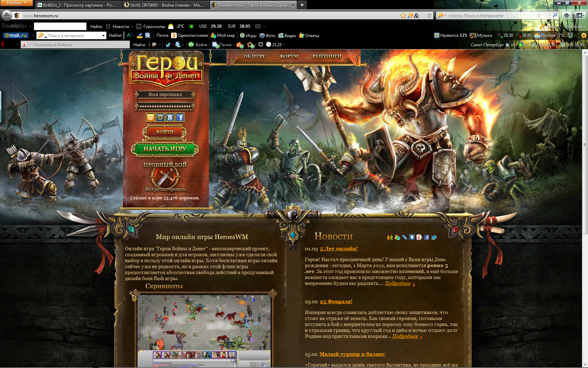Log in via the Mail.ru @ icon
Screen dimensions: 588x368
[160, 117]
